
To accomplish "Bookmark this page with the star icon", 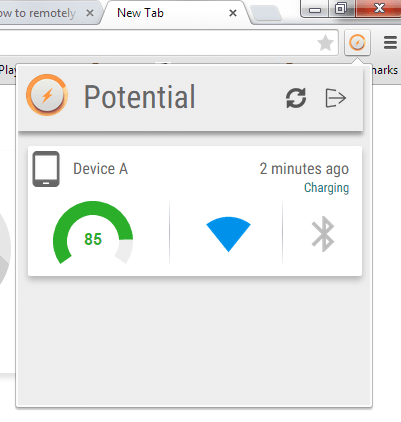I will click(325, 43).
